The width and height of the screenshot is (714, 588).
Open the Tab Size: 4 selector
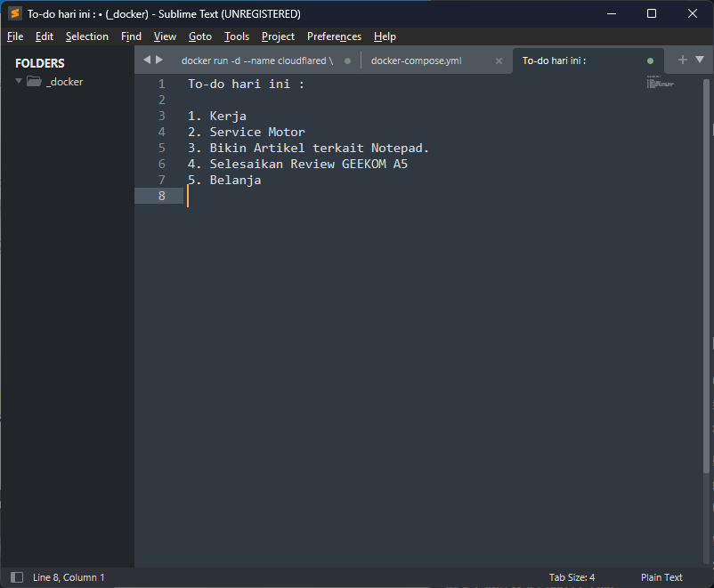[572, 577]
